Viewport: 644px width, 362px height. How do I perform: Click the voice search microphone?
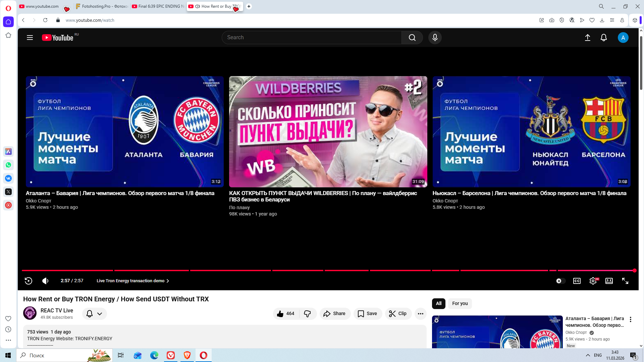coord(435,38)
